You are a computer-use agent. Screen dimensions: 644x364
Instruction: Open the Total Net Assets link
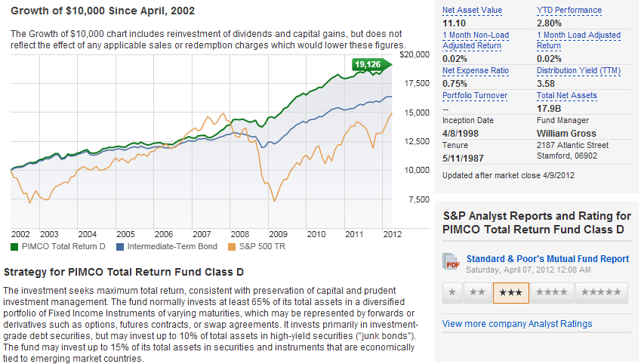[566, 96]
